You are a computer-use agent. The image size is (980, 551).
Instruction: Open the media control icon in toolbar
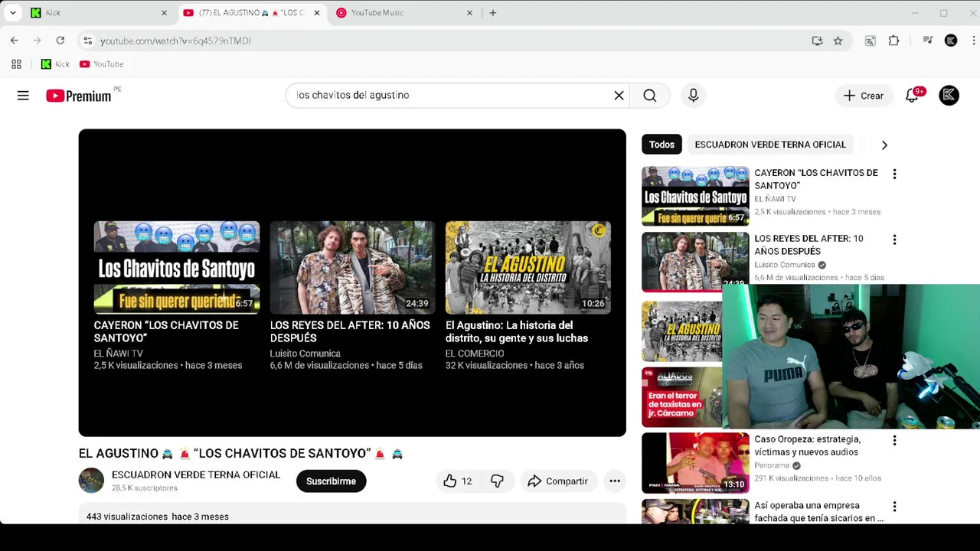click(x=927, y=41)
